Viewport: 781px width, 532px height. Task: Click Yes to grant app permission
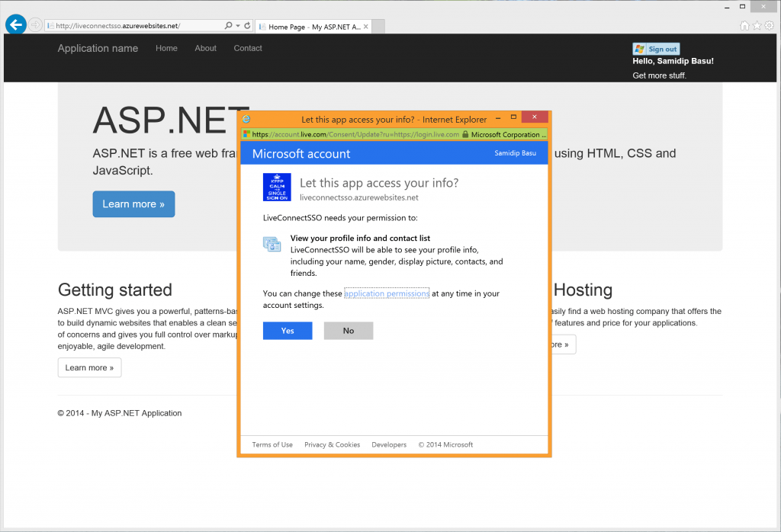point(288,331)
